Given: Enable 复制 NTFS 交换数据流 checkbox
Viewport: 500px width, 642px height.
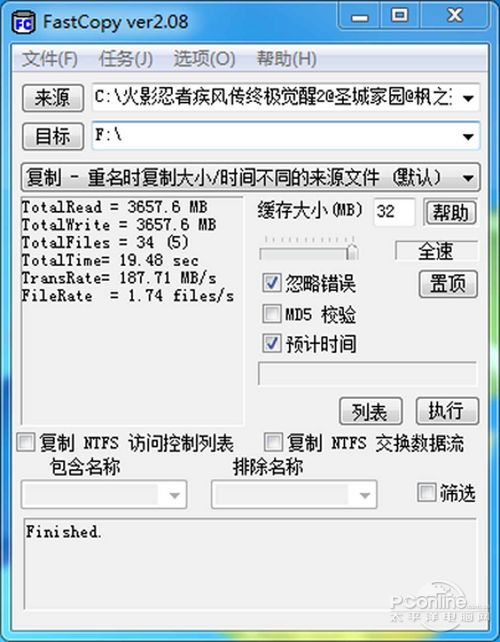Looking at the screenshot, I should 273,443.
